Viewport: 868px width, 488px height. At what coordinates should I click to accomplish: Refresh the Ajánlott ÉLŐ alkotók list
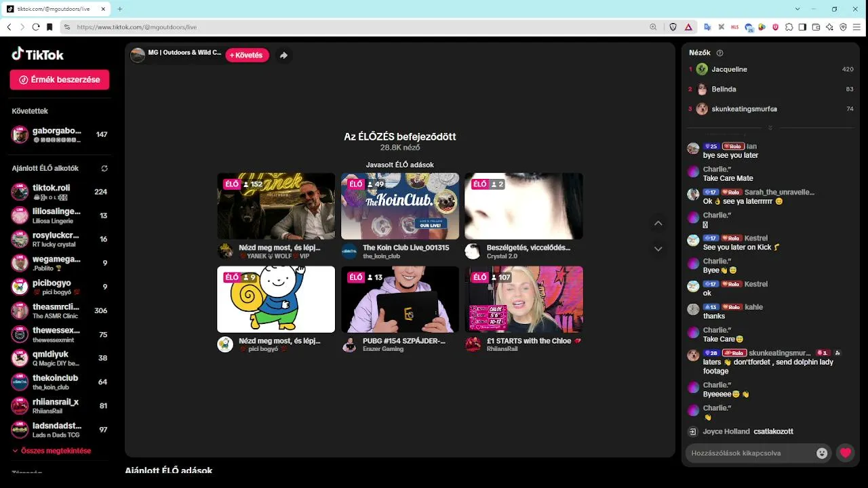click(x=104, y=168)
